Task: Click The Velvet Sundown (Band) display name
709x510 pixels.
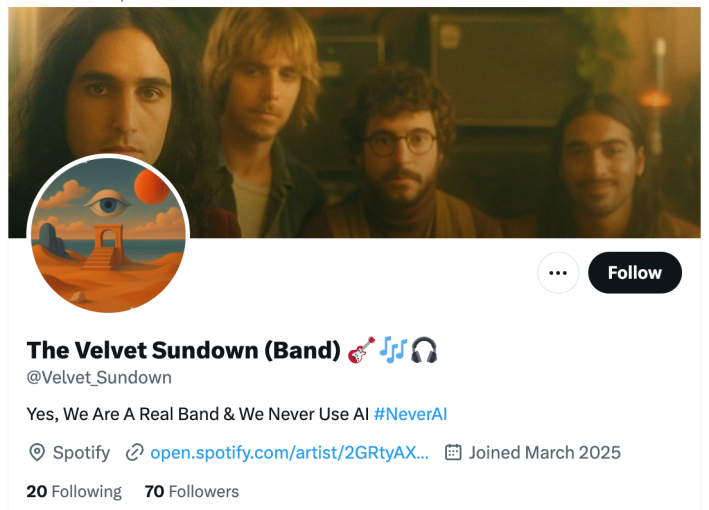Action: (184, 350)
